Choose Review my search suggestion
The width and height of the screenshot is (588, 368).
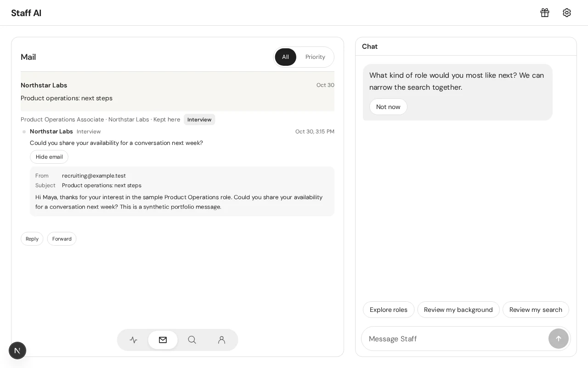pyautogui.click(x=536, y=310)
